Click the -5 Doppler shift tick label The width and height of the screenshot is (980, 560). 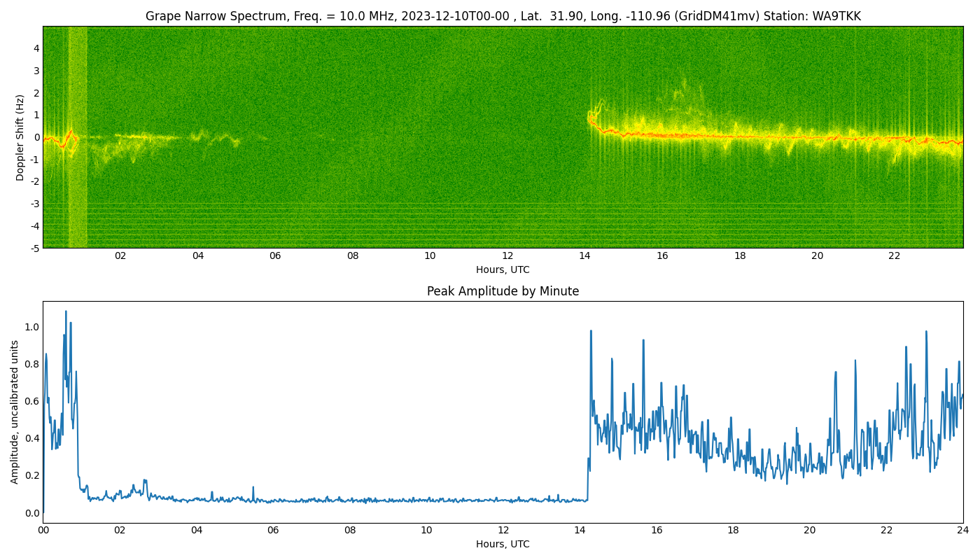click(x=34, y=248)
